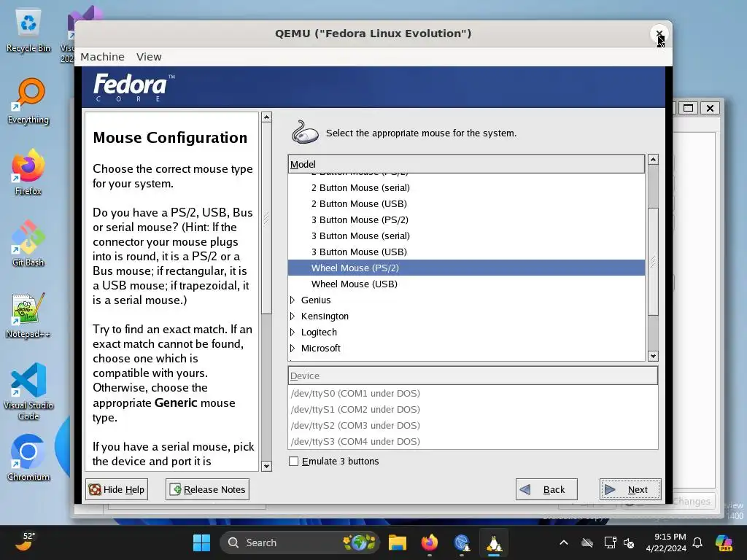Select Wheel Mouse (USB)
The width and height of the screenshot is (747, 560).
(466, 284)
